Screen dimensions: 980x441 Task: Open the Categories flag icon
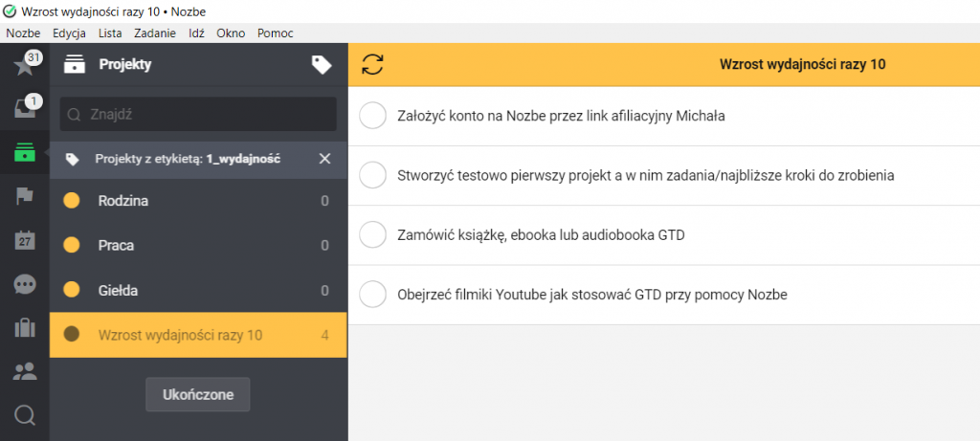(x=24, y=196)
